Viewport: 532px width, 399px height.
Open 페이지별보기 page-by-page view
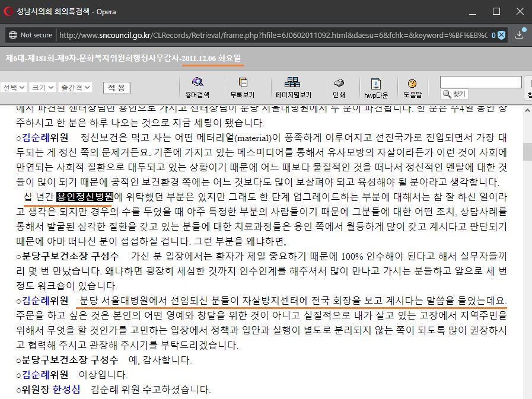click(x=294, y=87)
